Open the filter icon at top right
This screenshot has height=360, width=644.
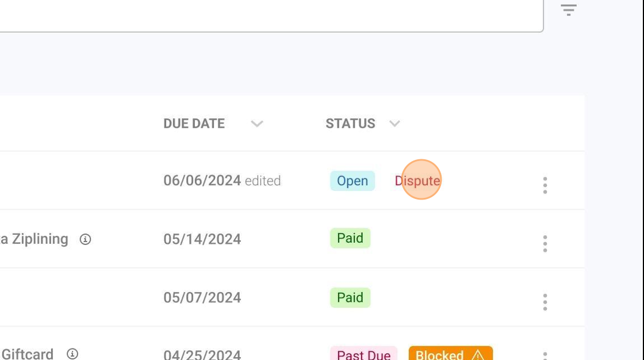tap(569, 9)
